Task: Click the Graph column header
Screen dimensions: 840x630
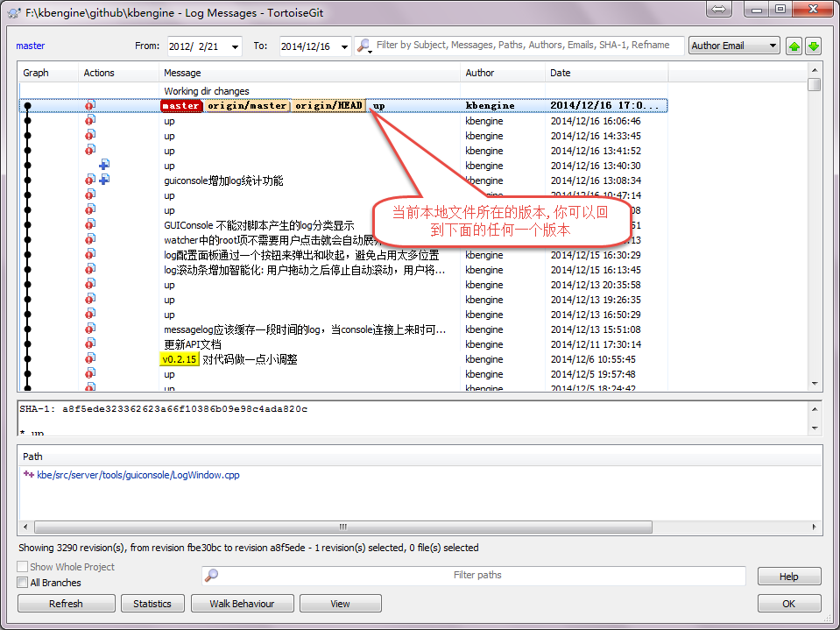Action: point(48,73)
